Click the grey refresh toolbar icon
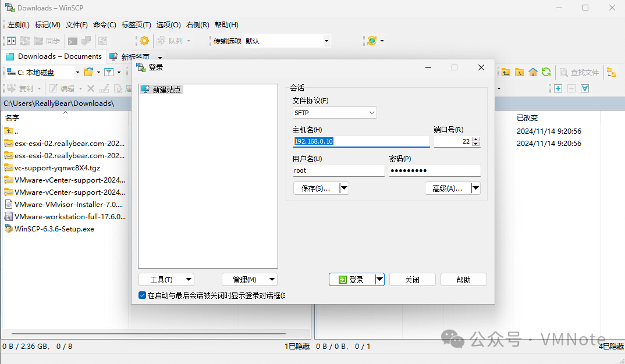 point(103,41)
